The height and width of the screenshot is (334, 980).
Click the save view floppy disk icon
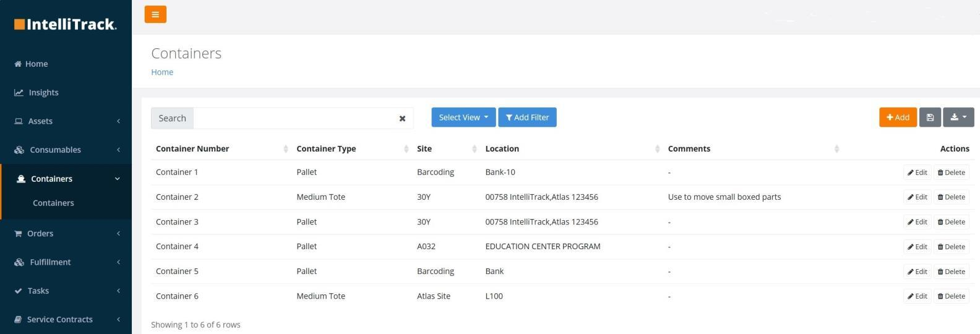click(930, 118)
